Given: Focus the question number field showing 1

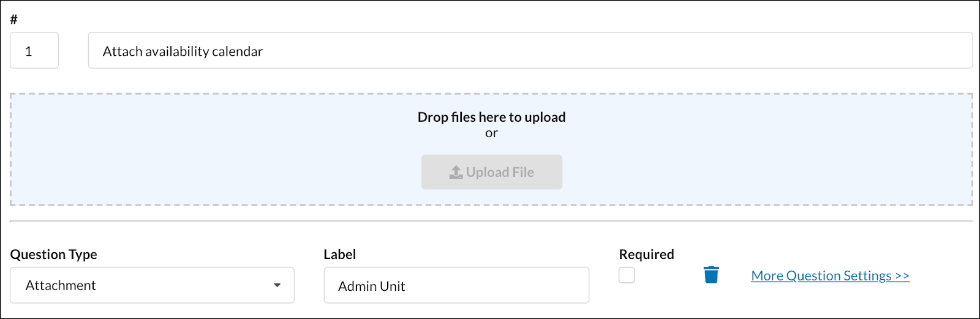Looking at the screenshot, I should 34,50.
